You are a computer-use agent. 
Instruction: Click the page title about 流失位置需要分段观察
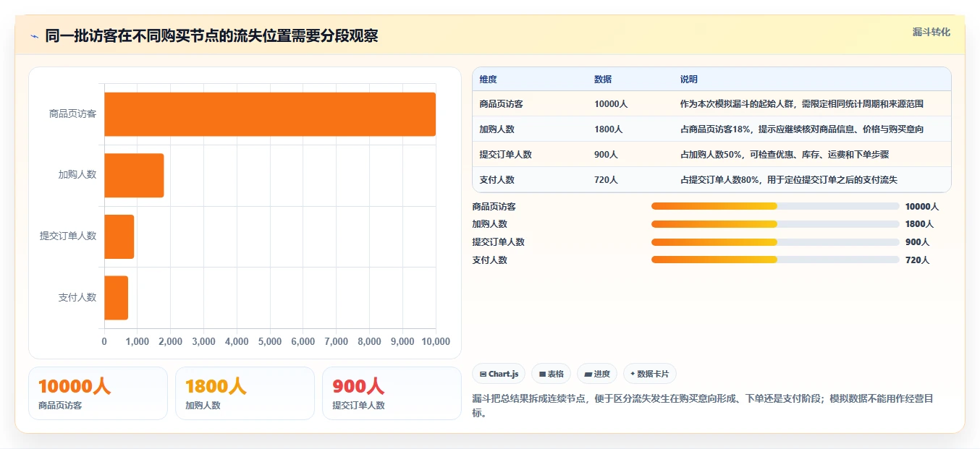click(x=211, y=36)
